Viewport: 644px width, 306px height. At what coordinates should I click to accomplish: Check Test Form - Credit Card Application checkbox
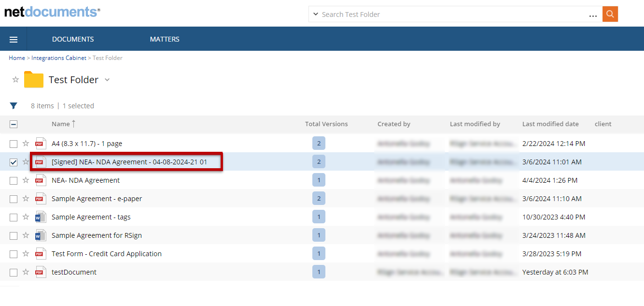(x=14, y=254)
